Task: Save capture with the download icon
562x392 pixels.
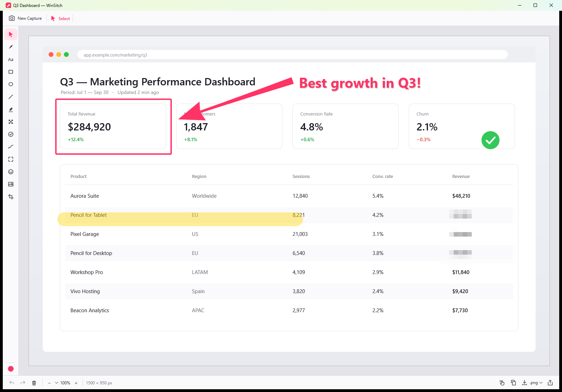Action: point(525,383)
